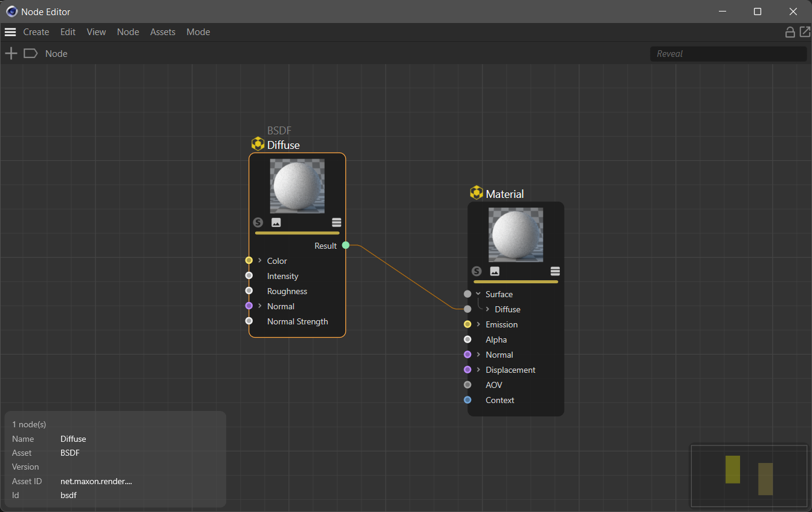Click the AOV label on Material node
Image resolution: width=812 pixels, height=512 pixels.
point(494,385)
